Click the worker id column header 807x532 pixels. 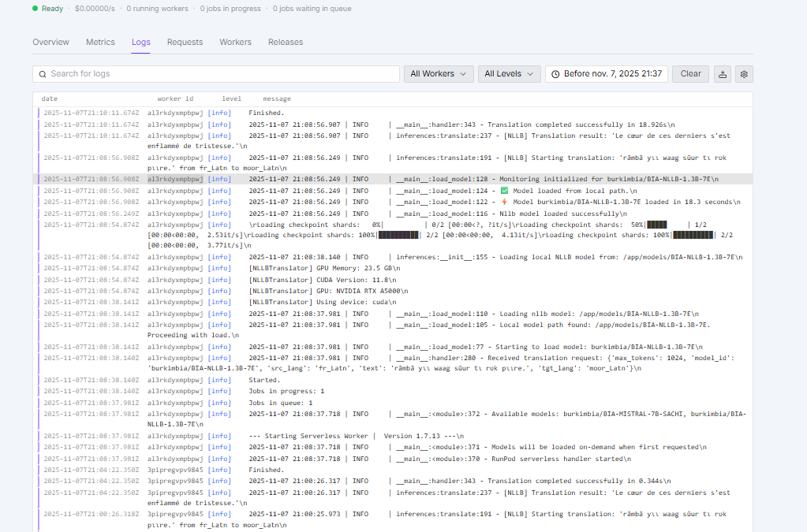click(175, 99)
